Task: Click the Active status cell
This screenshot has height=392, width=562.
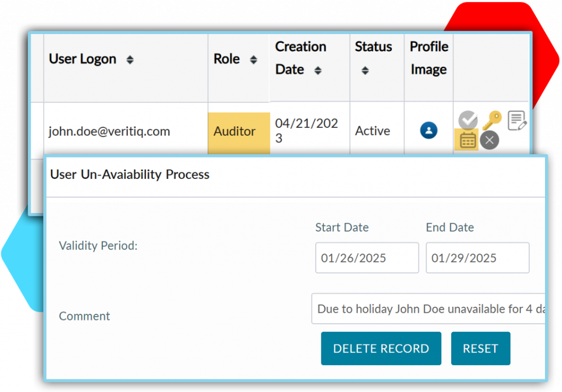Action: click(x=373, y=131)
